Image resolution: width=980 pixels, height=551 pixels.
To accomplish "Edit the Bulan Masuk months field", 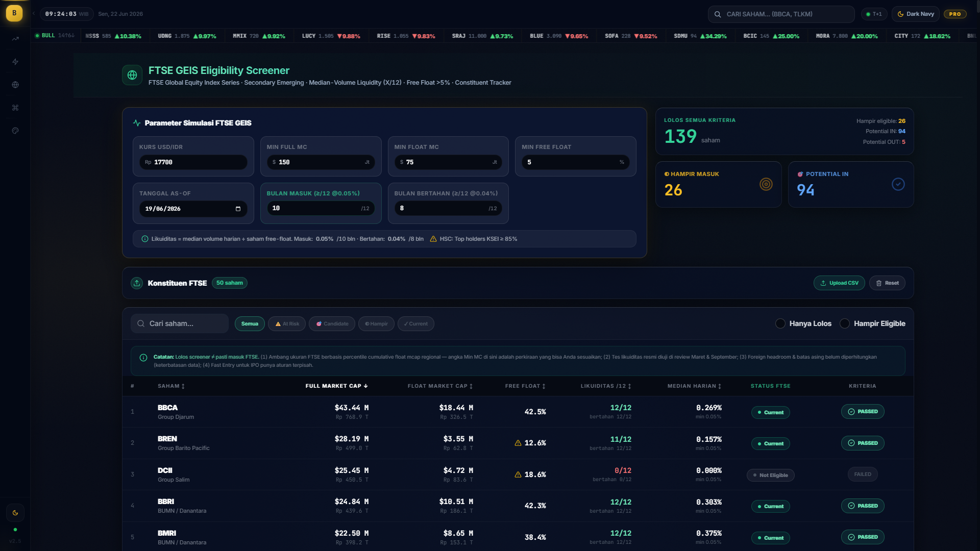I will pyautogui.click(x=321, y=208).
